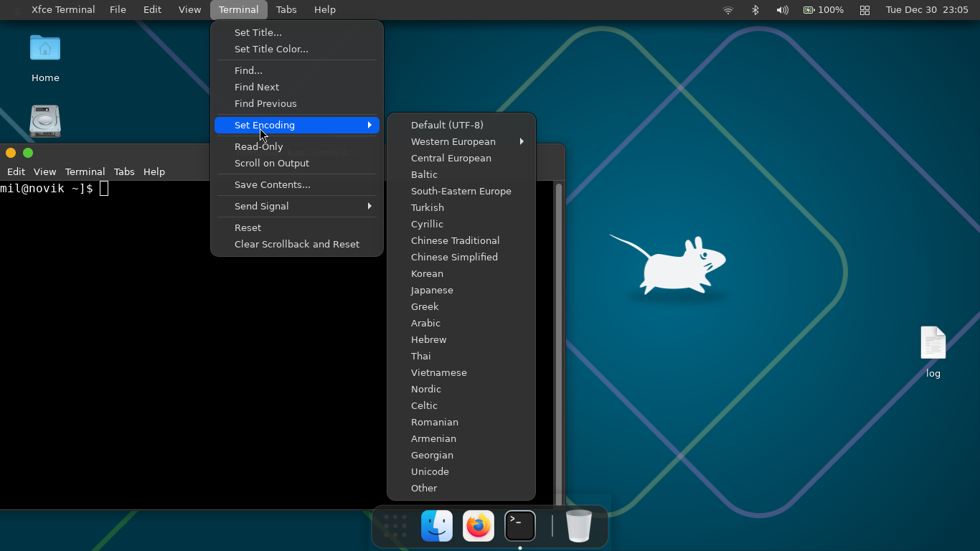
Task: Select Japanese encoding
Action: point(461,290)
